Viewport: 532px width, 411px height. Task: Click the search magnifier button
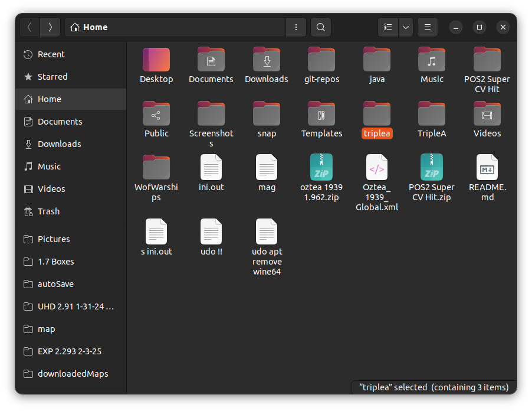coord(321,27)
